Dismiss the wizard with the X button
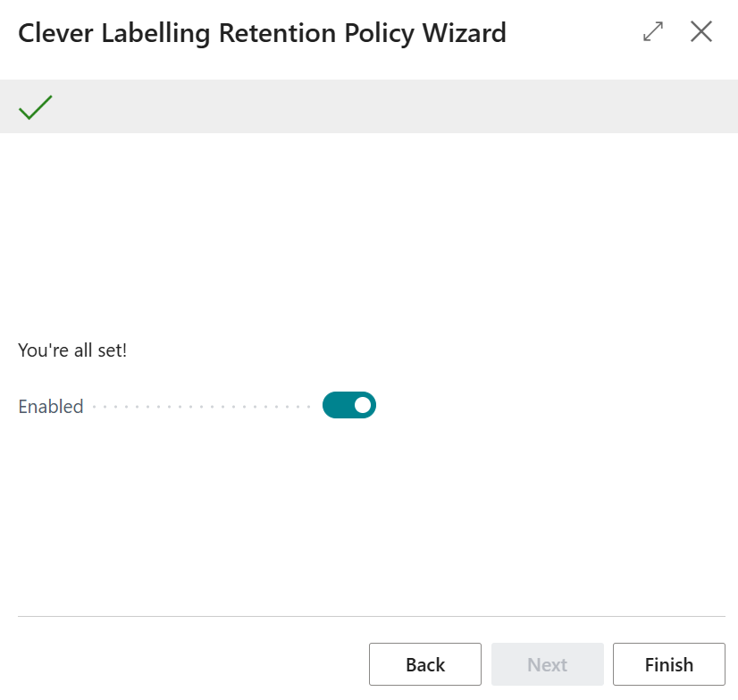 (x=701, y=31)
